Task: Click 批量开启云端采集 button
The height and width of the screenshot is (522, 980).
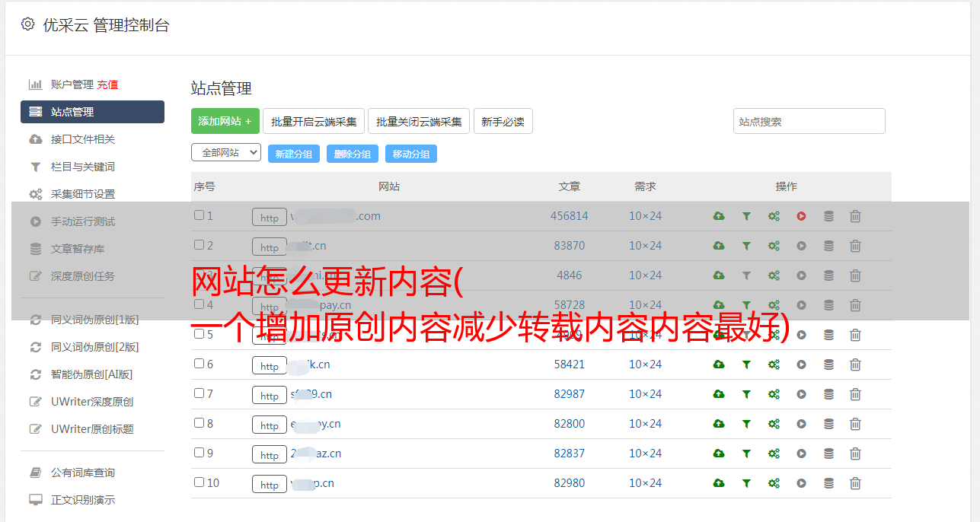Action: tap(314, 121)
